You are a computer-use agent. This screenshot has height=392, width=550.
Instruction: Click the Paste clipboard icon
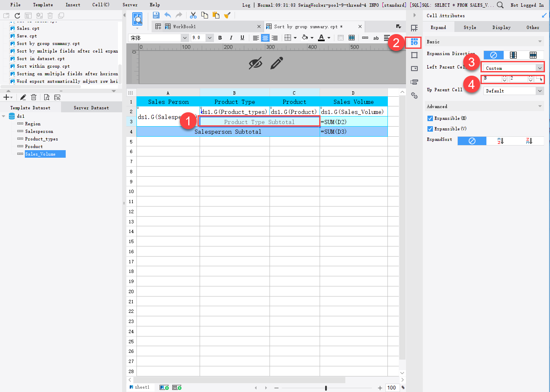pyautogui.click(x=216, y=15)
